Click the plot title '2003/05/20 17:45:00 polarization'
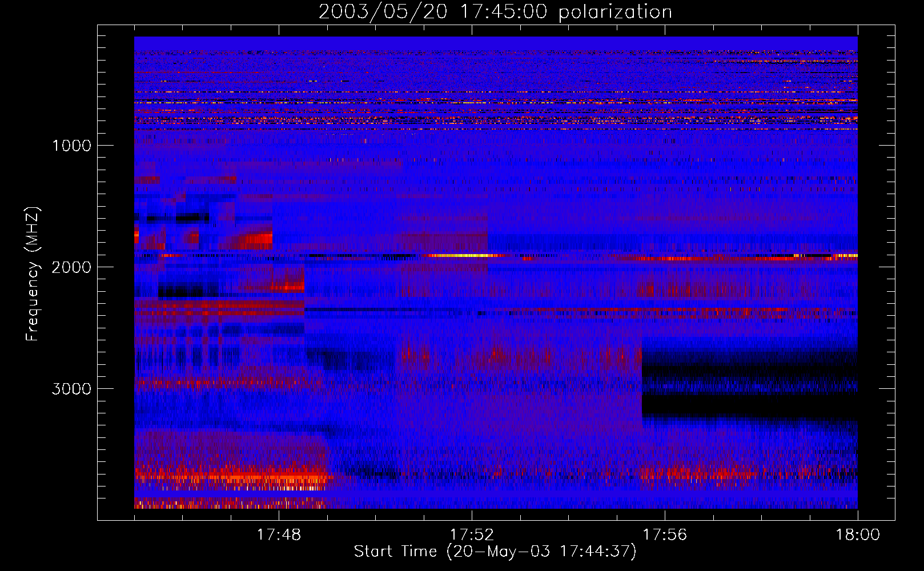Screen dimensions: 924x571 tap(495, 12)
